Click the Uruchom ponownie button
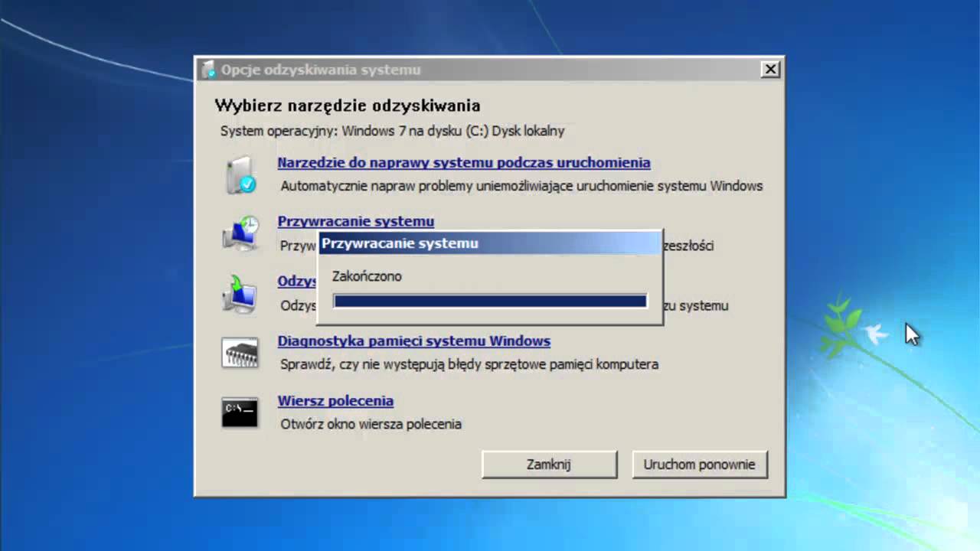 (700, 465)
